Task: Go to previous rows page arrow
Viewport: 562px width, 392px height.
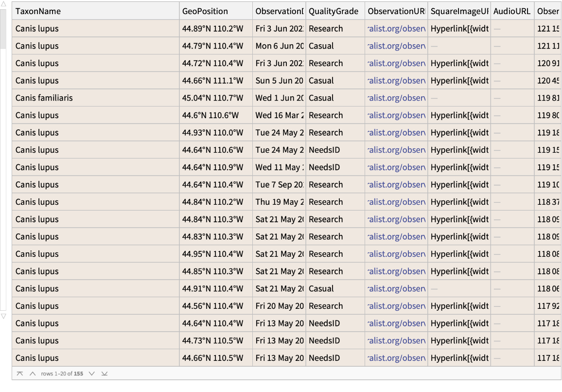Action: pyautogui.click(x=33, y=374)
